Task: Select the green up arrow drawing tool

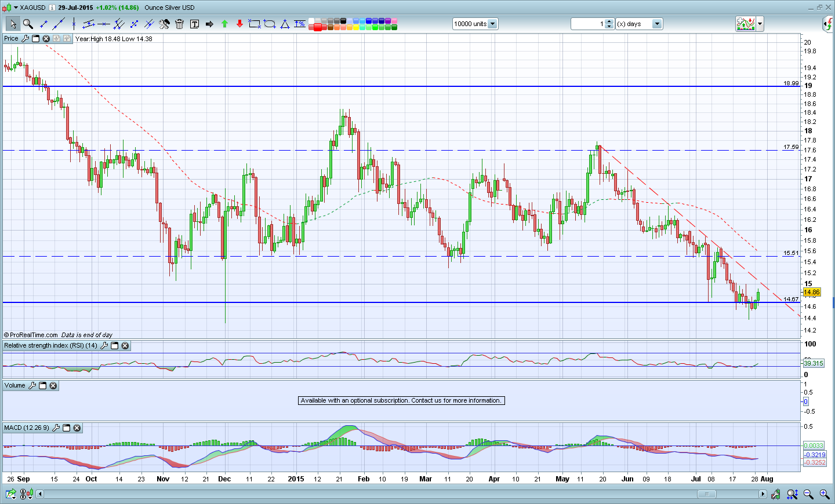Action: pyautogui.click(x=224, y=24)
